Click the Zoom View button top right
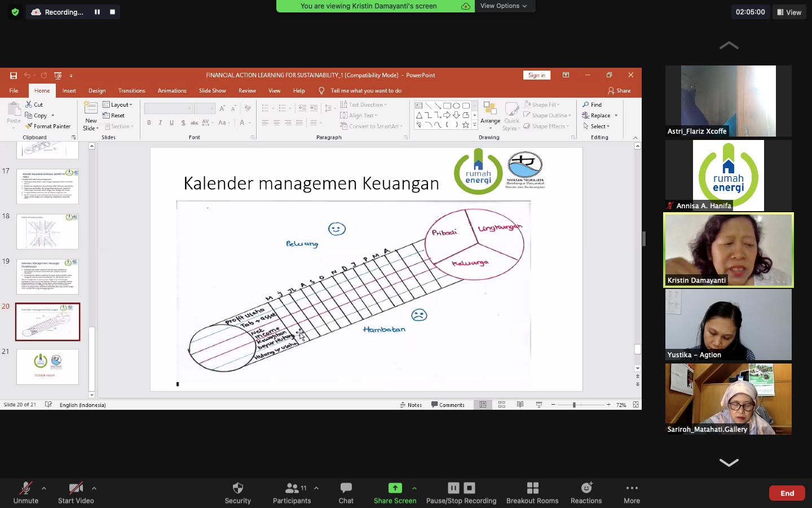The width and height of the screenshot is (812, 508). (x=789, y=12)
